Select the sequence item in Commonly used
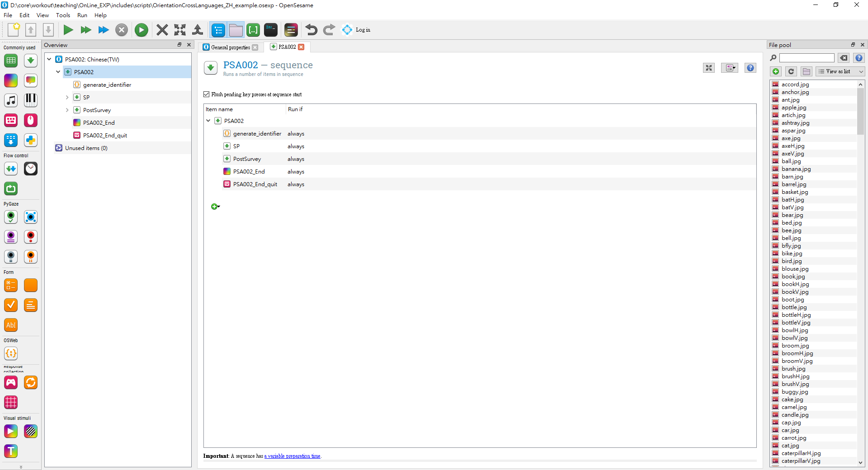The width and height of the screenshot is (868, 470). [x=31, y=61]
